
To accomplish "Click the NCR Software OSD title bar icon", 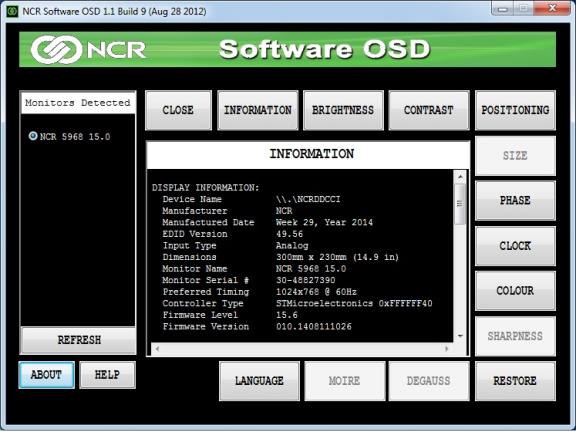I will [12, 11].
